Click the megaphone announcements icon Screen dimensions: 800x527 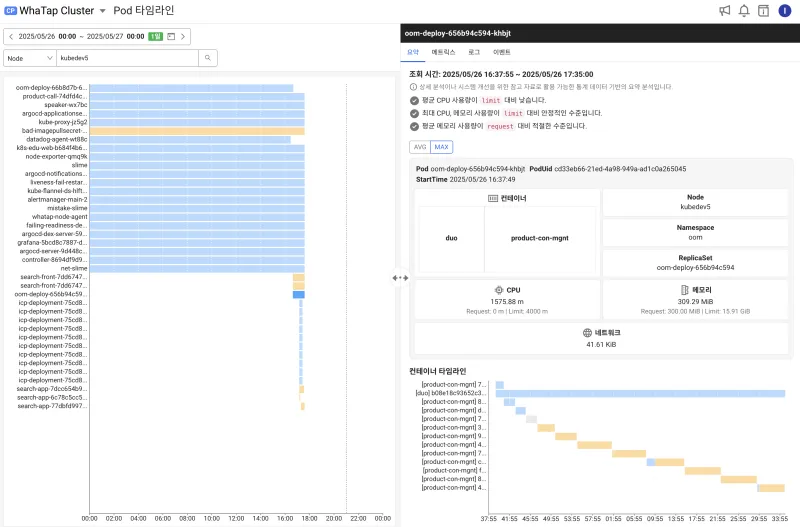tap(724, 11)
